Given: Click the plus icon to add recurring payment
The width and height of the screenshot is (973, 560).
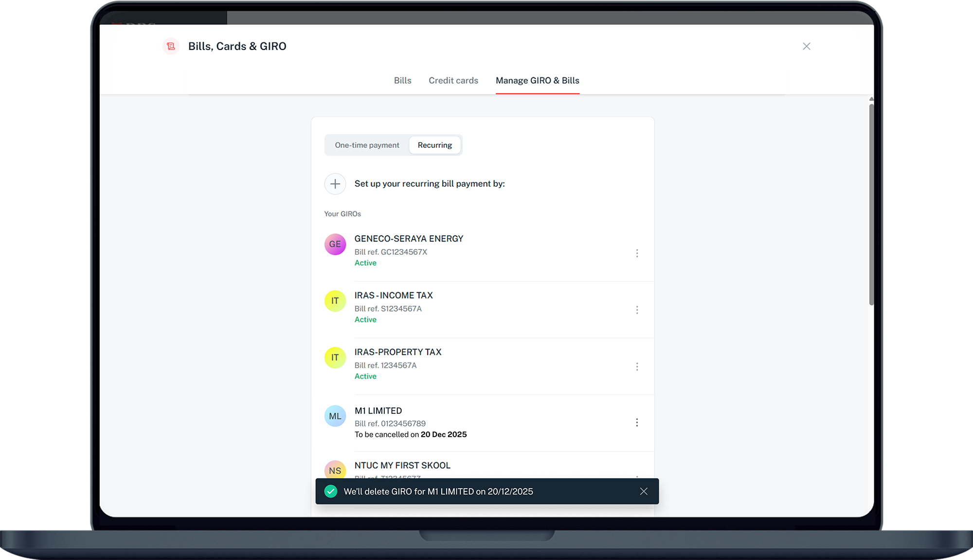Looking at the screenshot, I should [x=335, y=184].
